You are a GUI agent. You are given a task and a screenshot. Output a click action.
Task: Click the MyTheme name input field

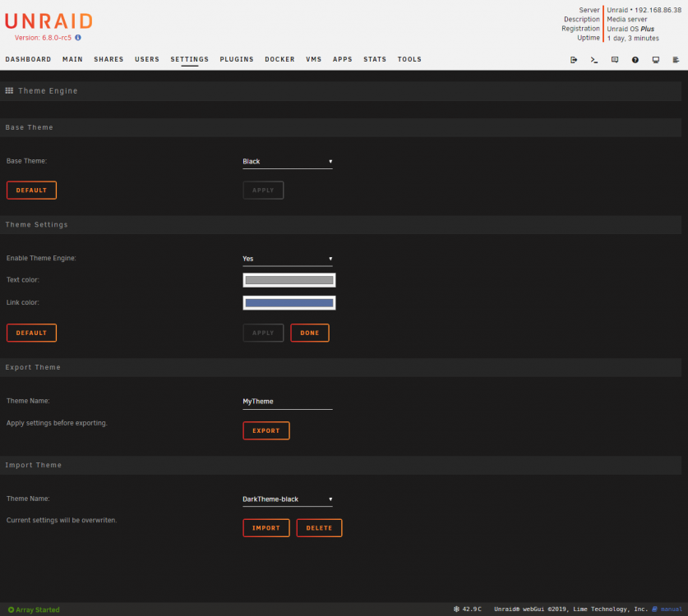pyautogui.click(x=288, y=402)
